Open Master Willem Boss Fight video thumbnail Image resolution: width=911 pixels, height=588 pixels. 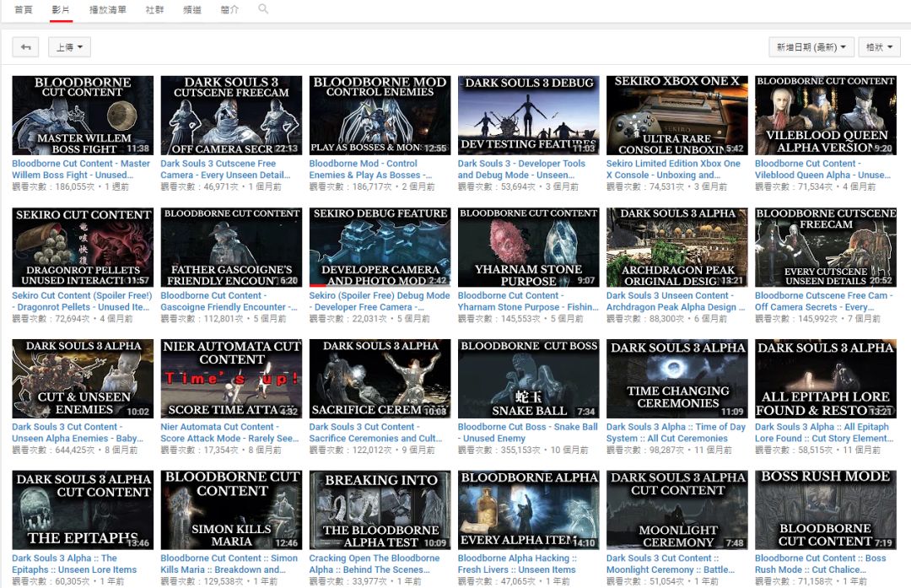click(x=83, y=116)
